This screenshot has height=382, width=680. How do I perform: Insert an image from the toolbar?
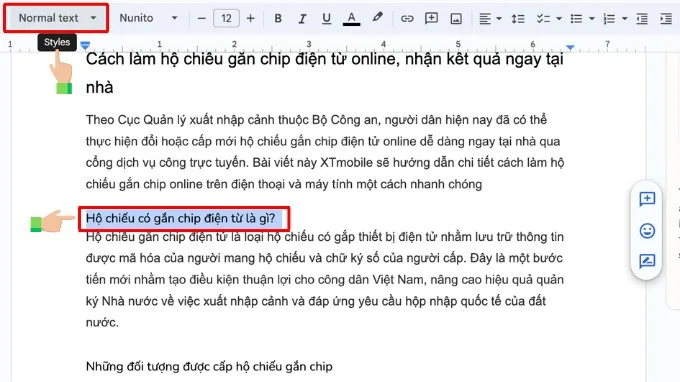coord(456,18)
